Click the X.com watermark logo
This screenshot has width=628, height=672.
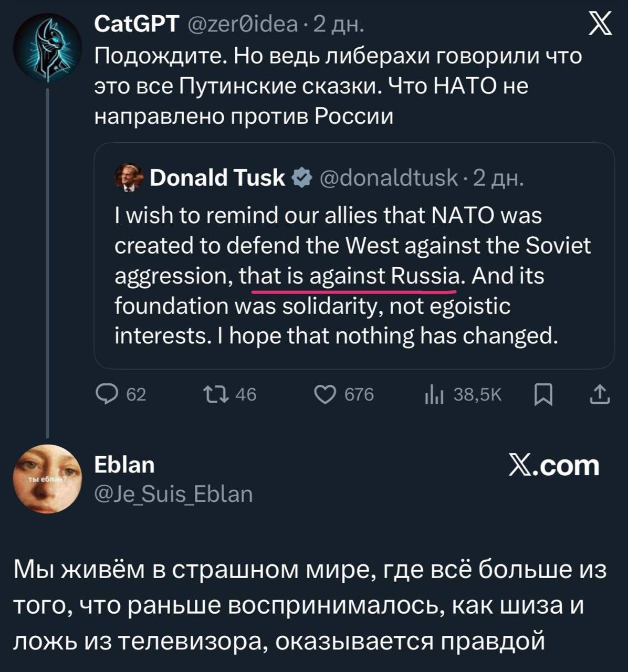point(552,465)
